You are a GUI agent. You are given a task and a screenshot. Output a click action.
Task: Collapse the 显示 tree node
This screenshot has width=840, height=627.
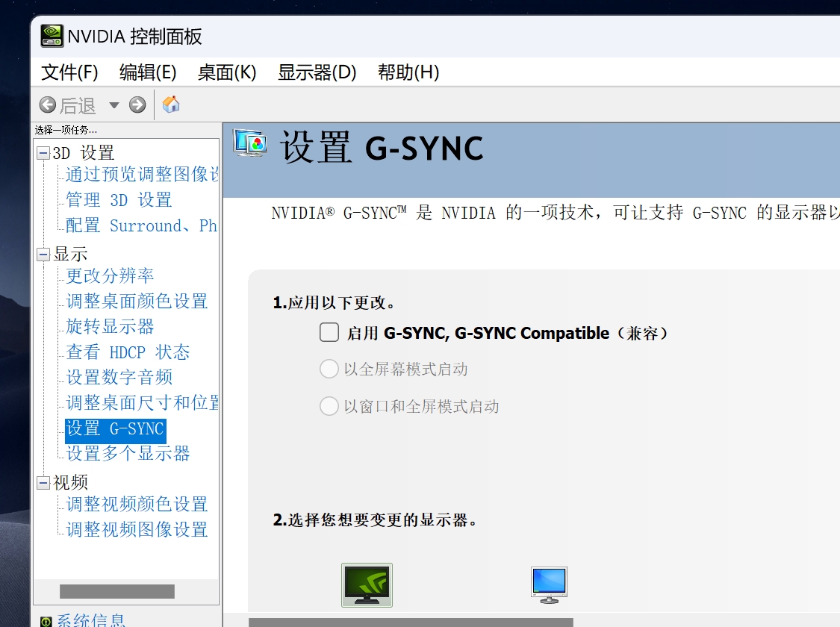[44, 254]
